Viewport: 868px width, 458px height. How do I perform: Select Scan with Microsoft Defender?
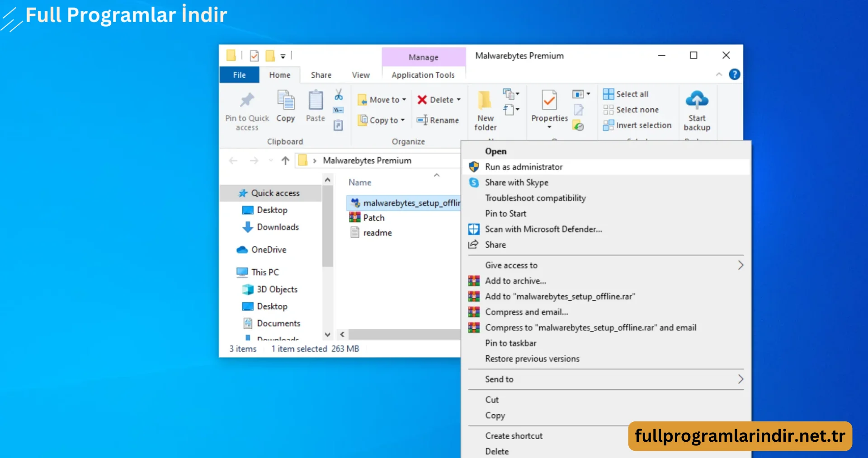tap(606, 229)
